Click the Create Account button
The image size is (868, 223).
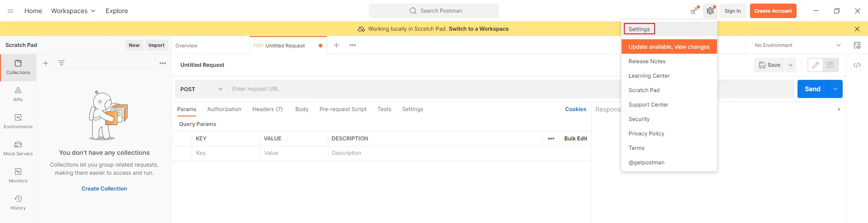pyautogui.click(x=773, y=11)
